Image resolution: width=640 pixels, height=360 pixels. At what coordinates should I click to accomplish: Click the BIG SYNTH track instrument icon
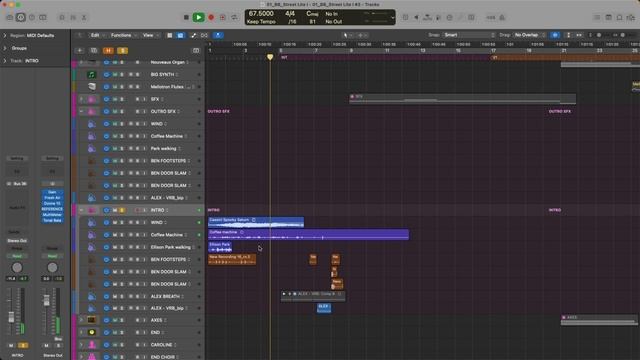point(92,75)
